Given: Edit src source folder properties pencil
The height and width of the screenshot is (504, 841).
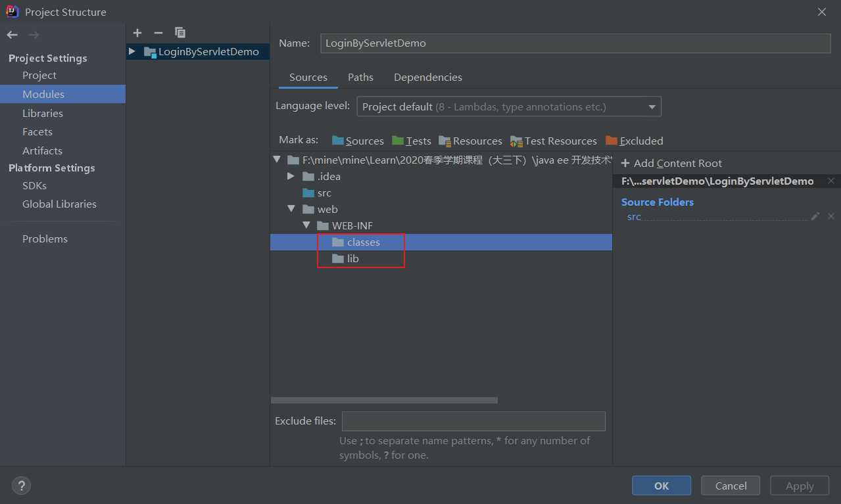Looking at the screenshot, I should point(815,216).
